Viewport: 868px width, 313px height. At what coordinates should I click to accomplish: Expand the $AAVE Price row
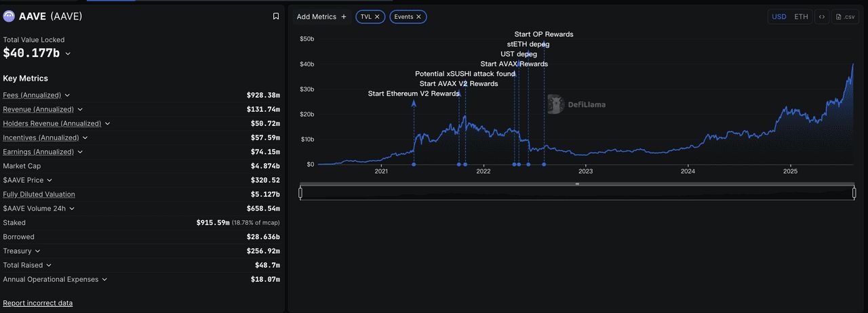click(x=50, y=180)
